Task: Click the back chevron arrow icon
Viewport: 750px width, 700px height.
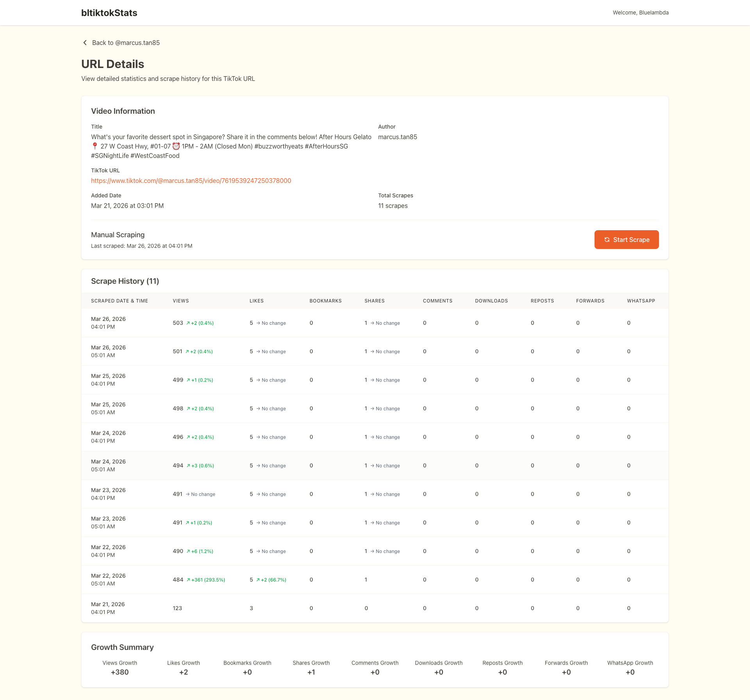Action: click(85, 43)
